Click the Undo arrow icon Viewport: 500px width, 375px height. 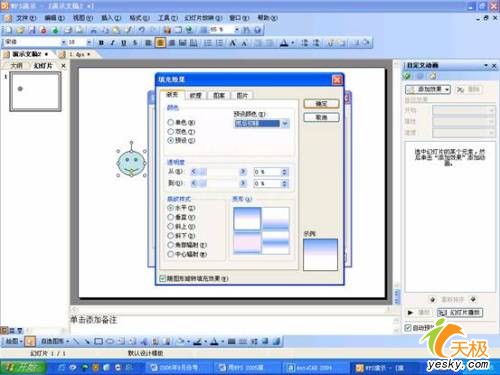(141, 30)
